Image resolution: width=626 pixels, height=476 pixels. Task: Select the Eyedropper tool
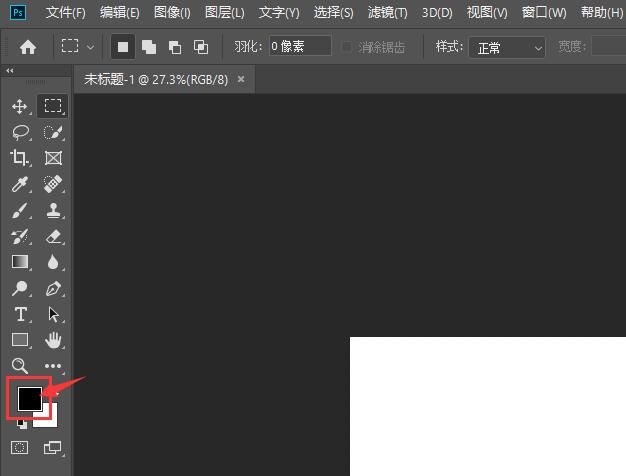(x=20, y=184)
